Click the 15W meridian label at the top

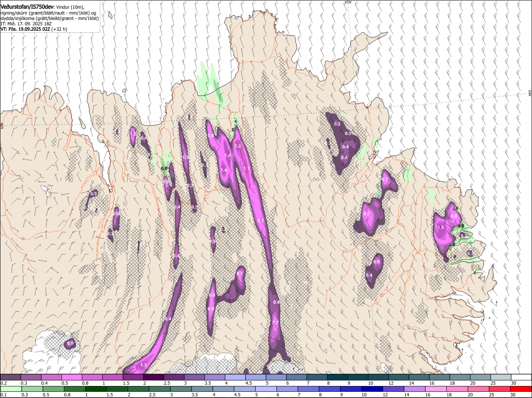point(348,2)
